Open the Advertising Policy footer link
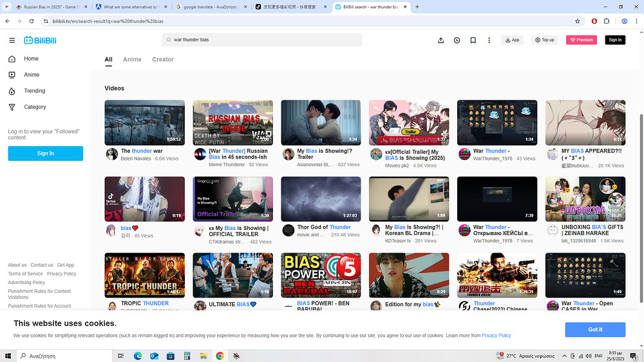 [26, 282]
